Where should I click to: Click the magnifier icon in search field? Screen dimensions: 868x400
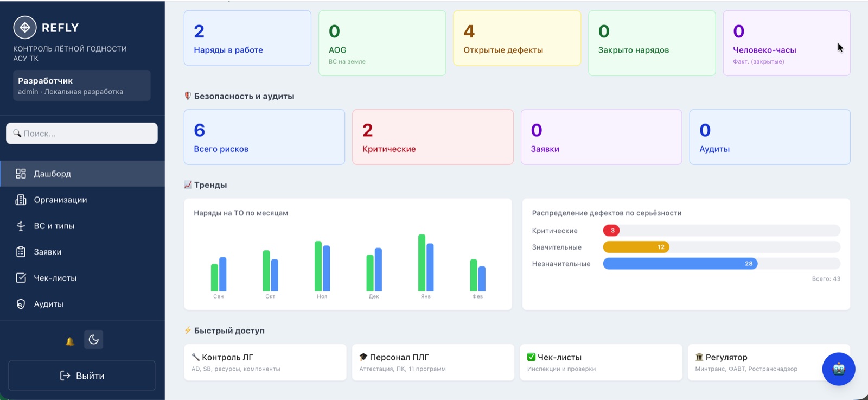tap(17, 133)
